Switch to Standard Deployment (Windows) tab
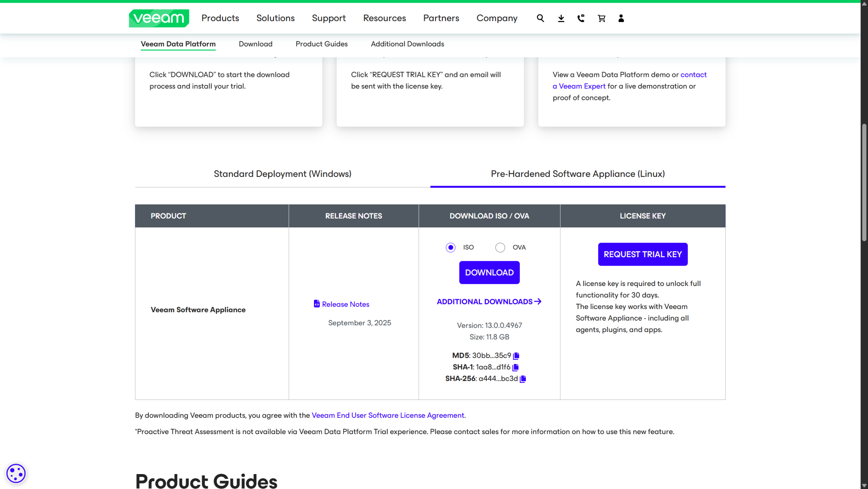The height and width of the screenshot is (489, 868). point(282,174)
